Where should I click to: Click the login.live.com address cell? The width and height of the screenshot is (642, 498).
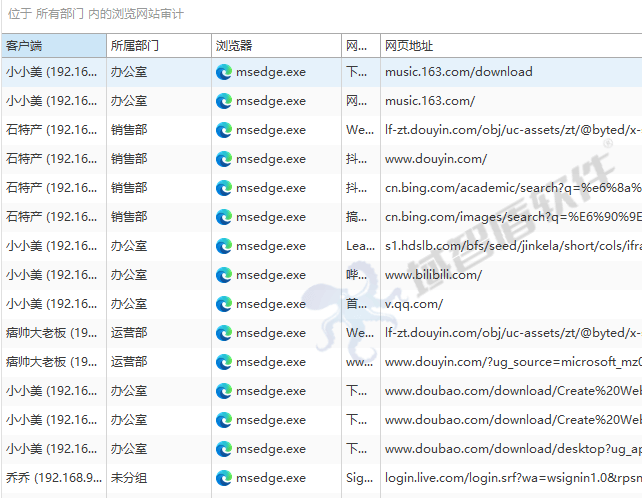click(510, 478)
